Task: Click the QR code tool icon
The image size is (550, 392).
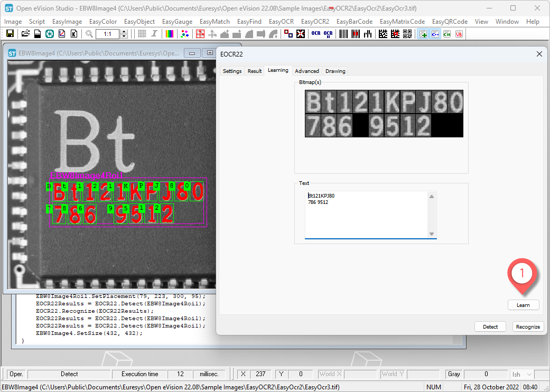Action: [407, 34]
